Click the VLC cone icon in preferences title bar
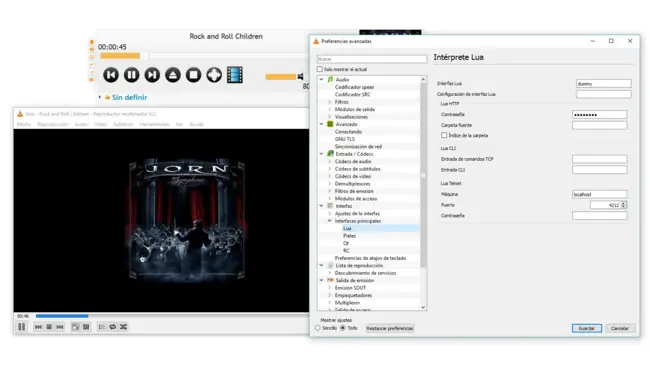The width and height of the screenshot is (650, 366). coord(316,41)
